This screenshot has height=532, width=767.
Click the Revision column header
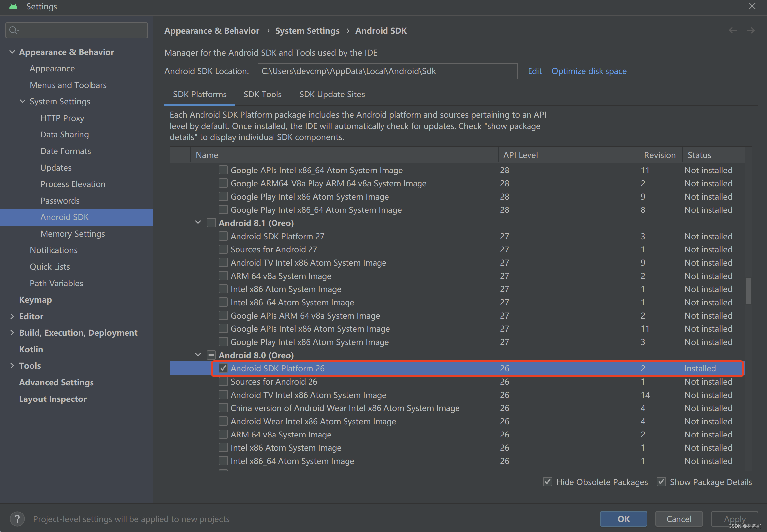661,155
